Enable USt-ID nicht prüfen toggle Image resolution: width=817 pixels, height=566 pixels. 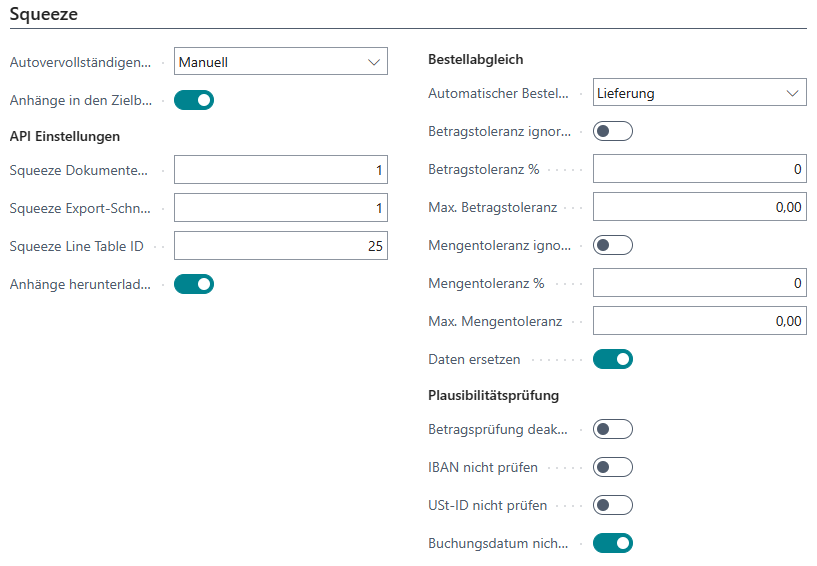(x=613, y=505)
